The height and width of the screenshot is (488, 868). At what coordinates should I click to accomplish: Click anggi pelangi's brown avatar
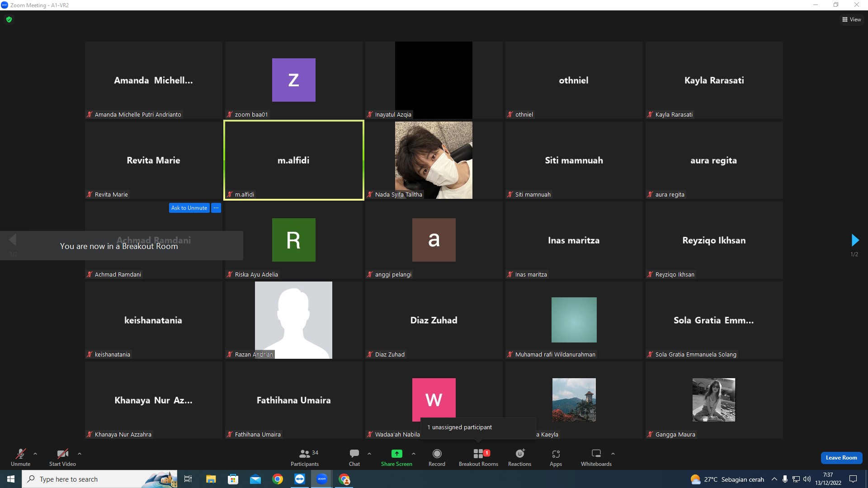(x=434, y=240)
